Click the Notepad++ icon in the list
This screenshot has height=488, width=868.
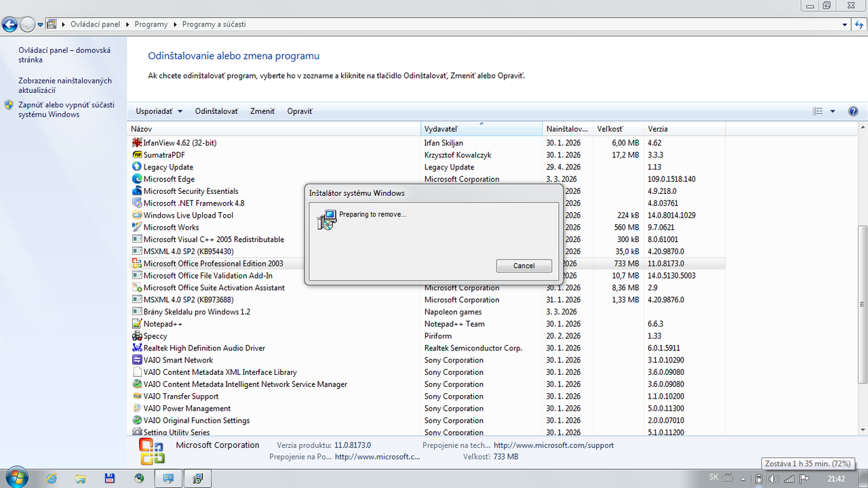137,324
